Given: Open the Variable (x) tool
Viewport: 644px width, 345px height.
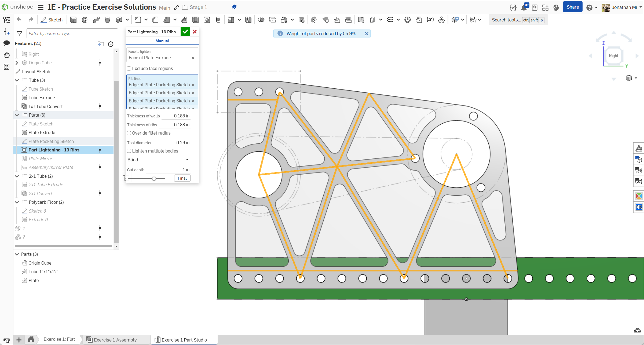Looking at the screenshot, I should click(x=430, y=20).
